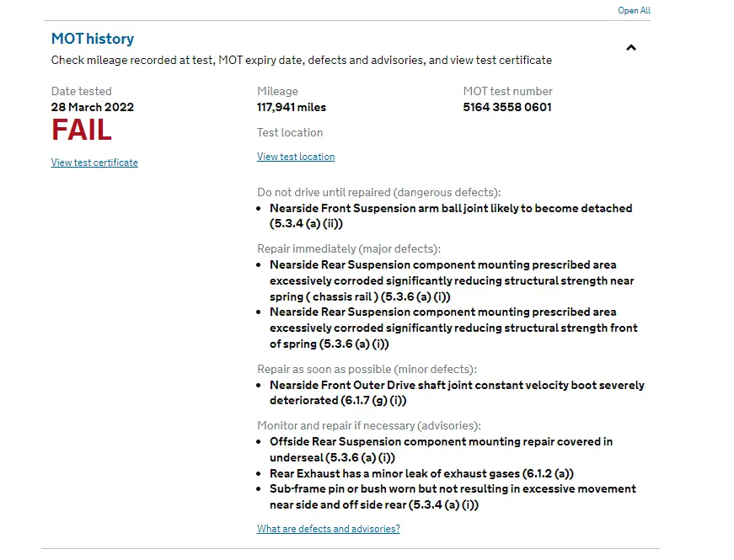Viewport: 734px width, 560px height.
Task: Click the advisories heading
Action: [369, 426]
